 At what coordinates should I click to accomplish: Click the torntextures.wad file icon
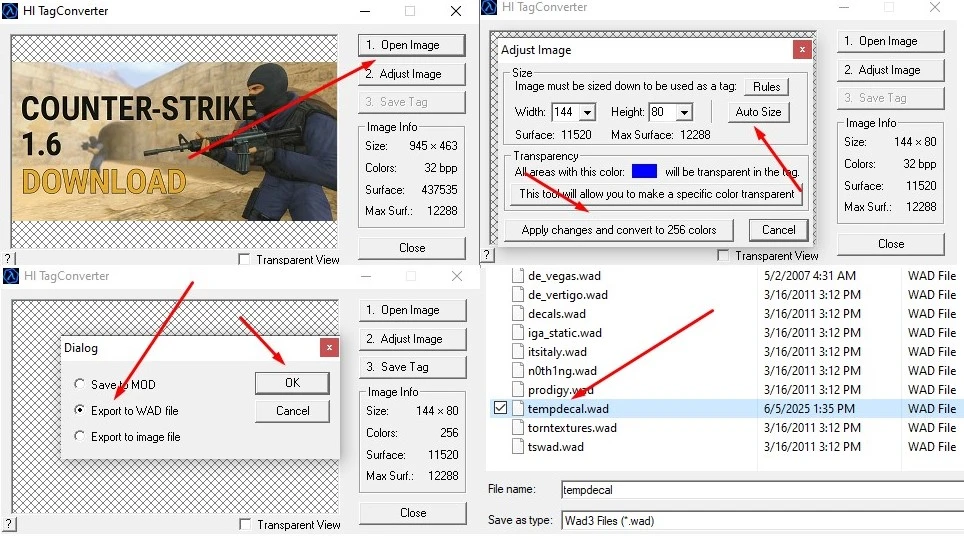click(x=518, y=428)
